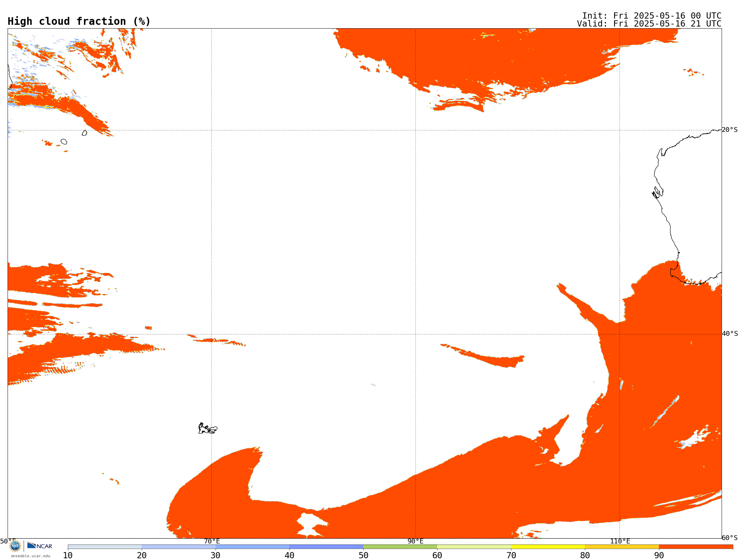Image resolution: width=744 pixels, height=560 pixels.
Task: Click the colorbar label '10'
Action: pos(68,556)
